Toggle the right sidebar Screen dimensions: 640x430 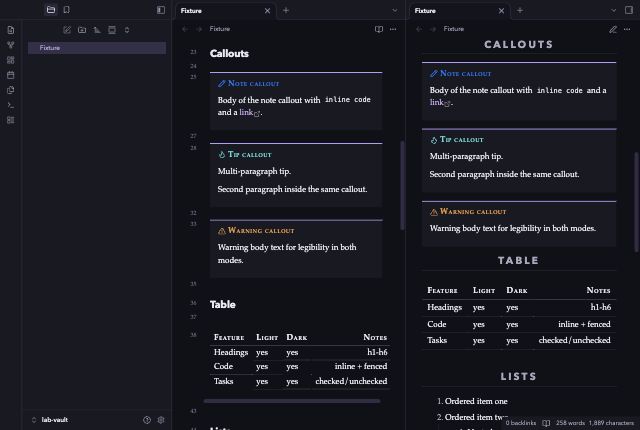[x=629, y=10]
